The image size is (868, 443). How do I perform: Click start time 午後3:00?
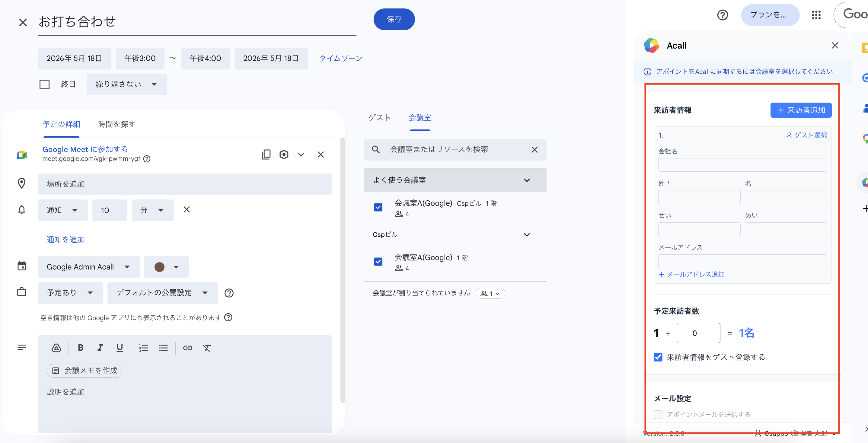coord(140,58)
